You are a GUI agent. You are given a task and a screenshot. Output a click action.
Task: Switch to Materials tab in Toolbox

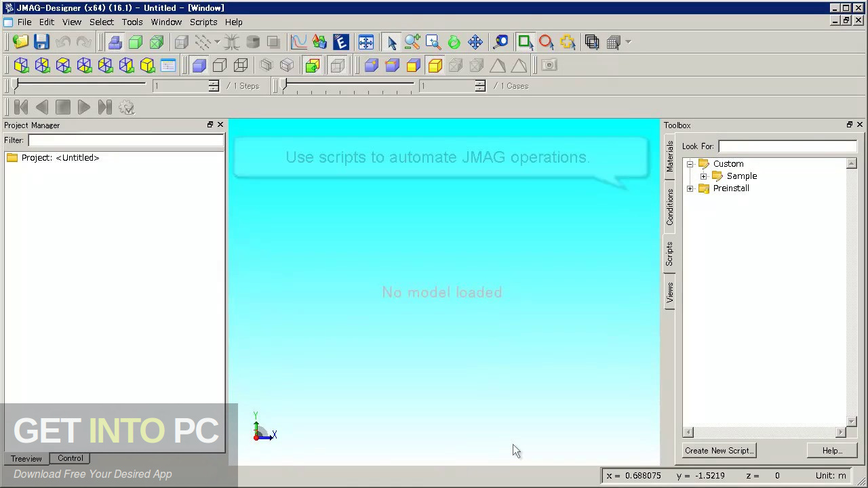[670, 157]
